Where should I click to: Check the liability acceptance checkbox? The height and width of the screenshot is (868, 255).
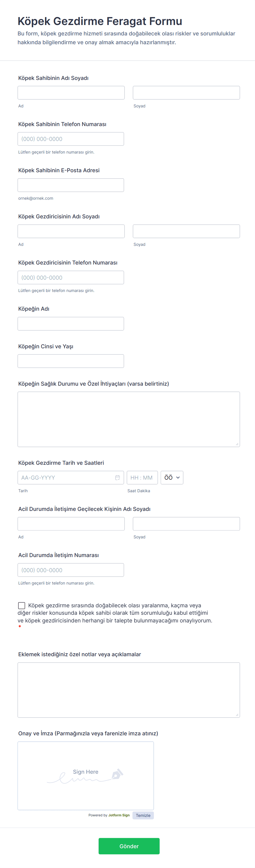coord(22,605)
